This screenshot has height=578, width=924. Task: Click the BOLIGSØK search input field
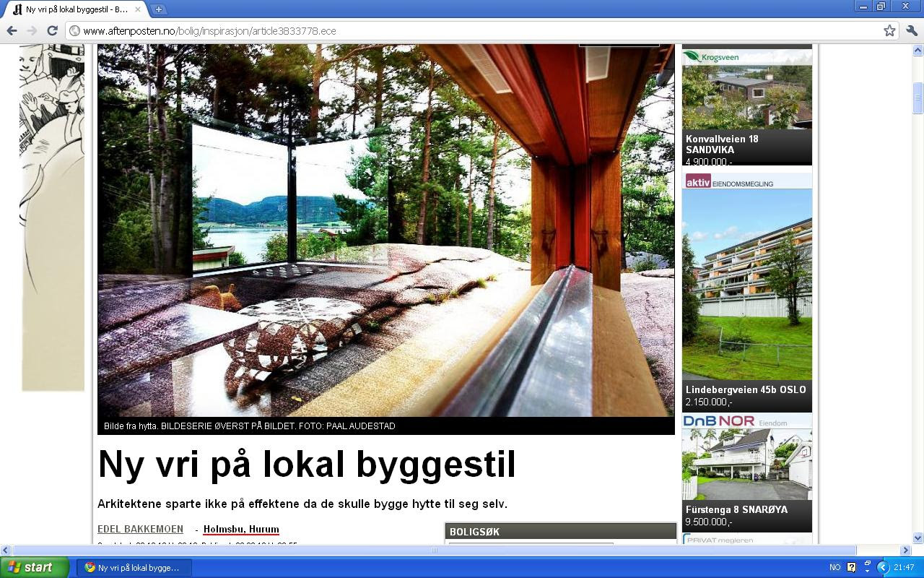(531, 543)
